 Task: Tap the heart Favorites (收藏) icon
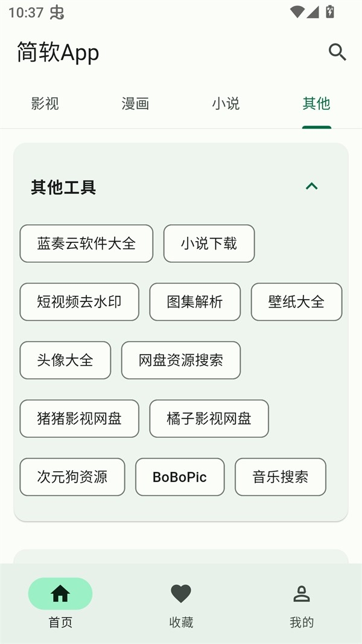tap(181, 594)
